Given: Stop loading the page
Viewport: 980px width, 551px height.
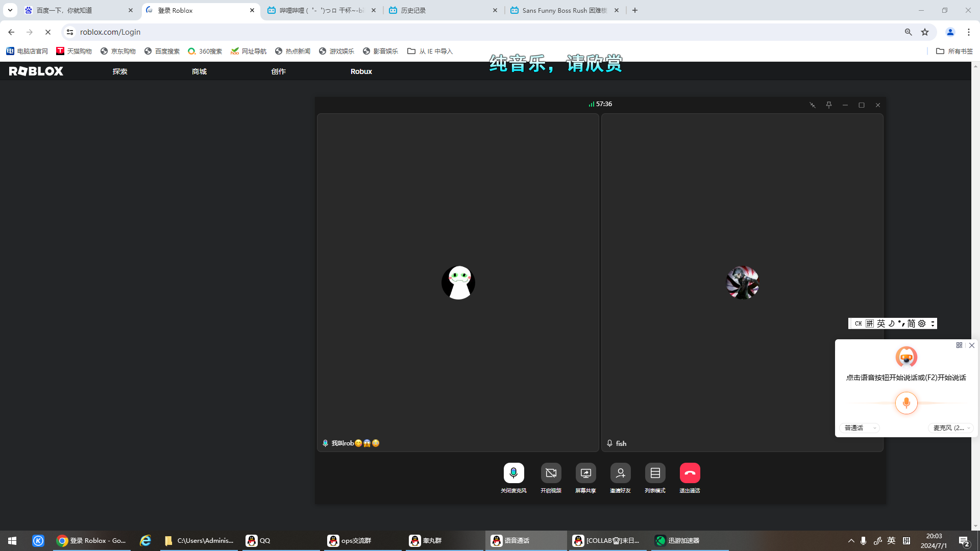Looking at the screenshot, I should coord(48,32).
